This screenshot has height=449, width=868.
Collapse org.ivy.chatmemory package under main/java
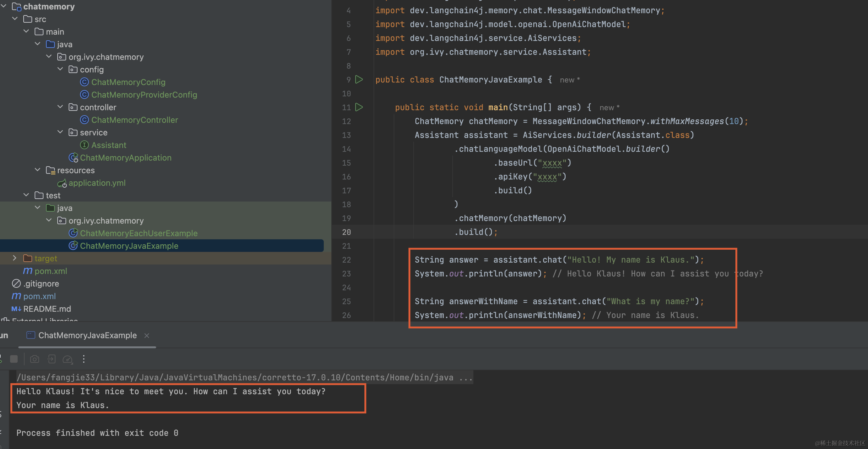(x=49, y=57)
